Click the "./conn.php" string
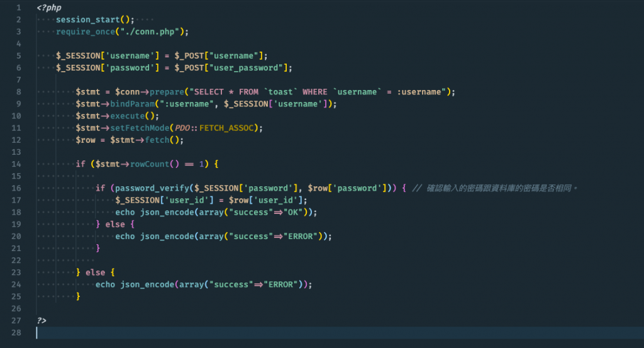 click(x=150, y=31)
